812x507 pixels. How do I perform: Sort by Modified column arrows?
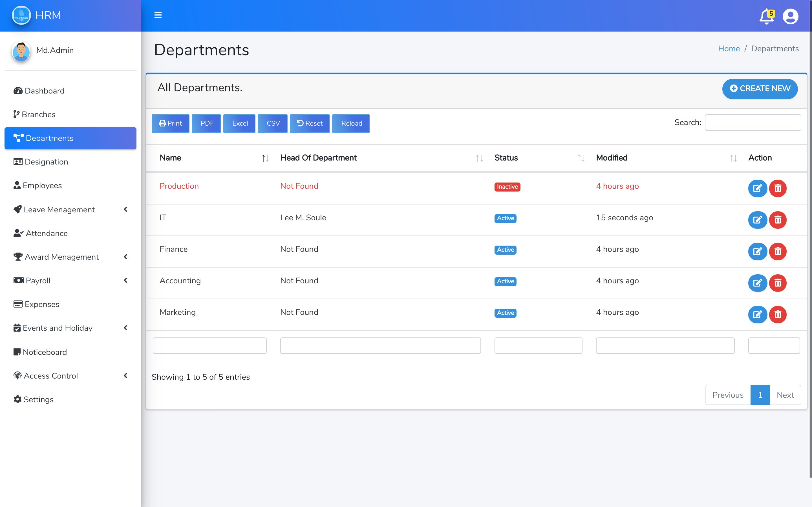pos(733,158)
